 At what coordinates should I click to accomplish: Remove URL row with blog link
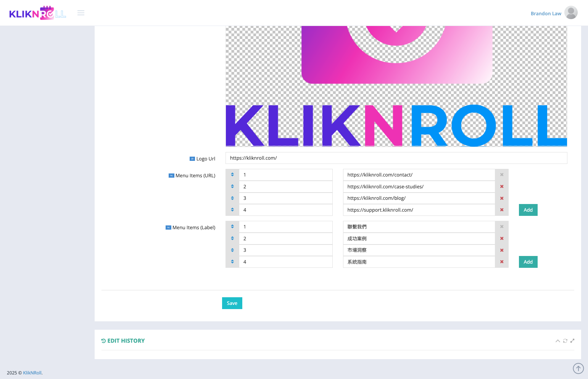click(x=502, y=198)
